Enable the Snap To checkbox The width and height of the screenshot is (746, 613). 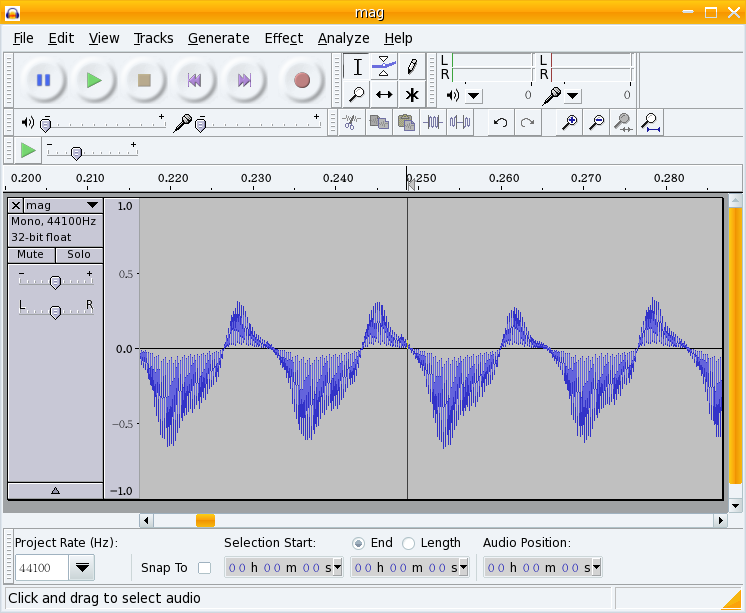click(x=205, y=568)
